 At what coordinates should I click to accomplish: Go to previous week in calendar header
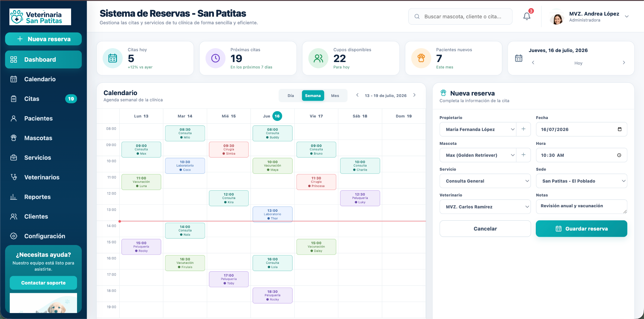pos(358,95)
